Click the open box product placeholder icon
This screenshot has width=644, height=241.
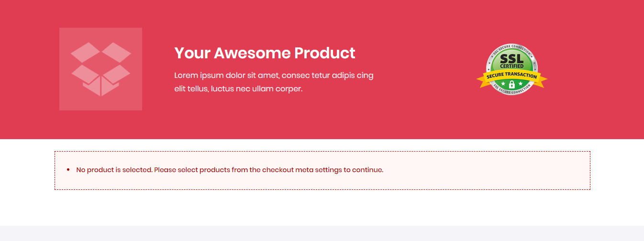tap(100, 69)
